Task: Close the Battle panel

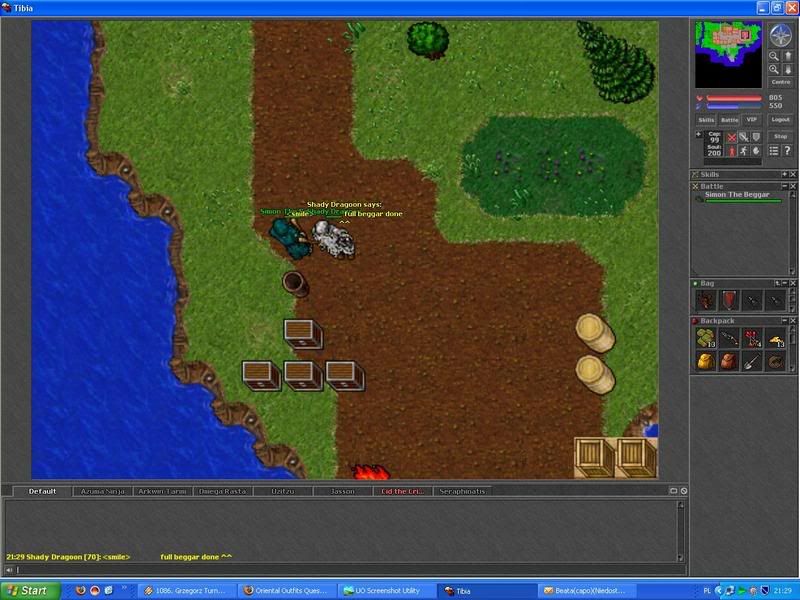Action: point(793,187)
